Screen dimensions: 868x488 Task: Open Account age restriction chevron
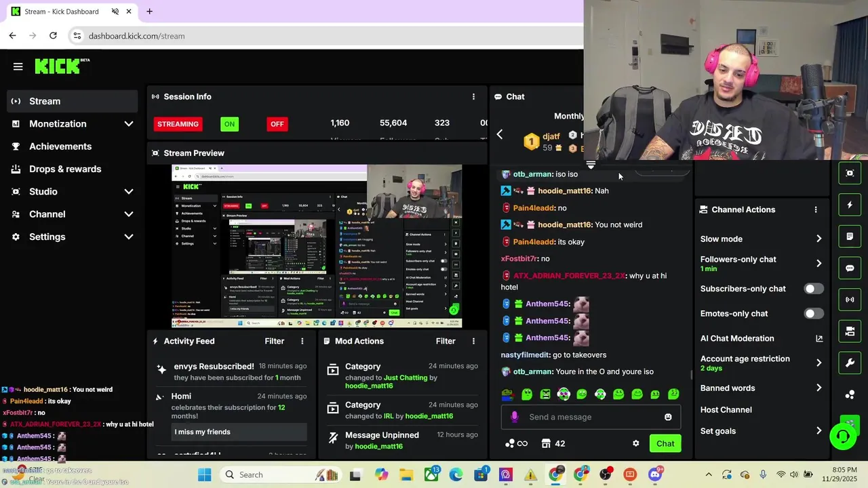coord(818,363)
